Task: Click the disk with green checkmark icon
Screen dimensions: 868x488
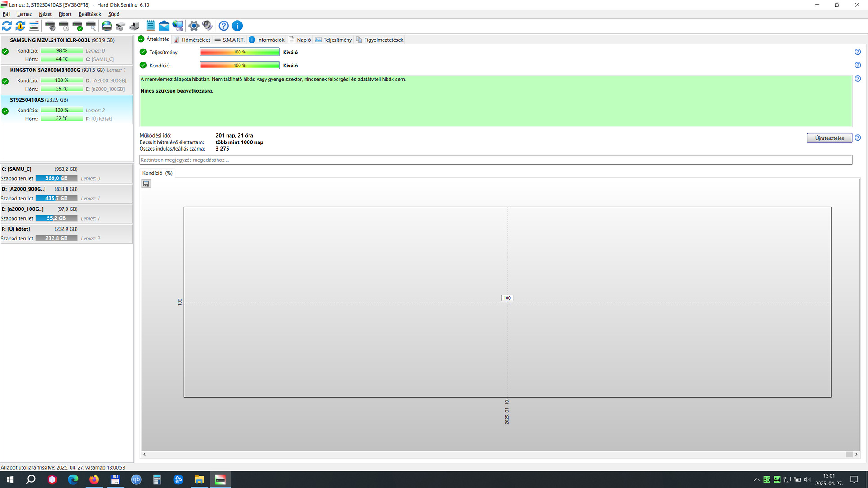Action: coord(78,26)
